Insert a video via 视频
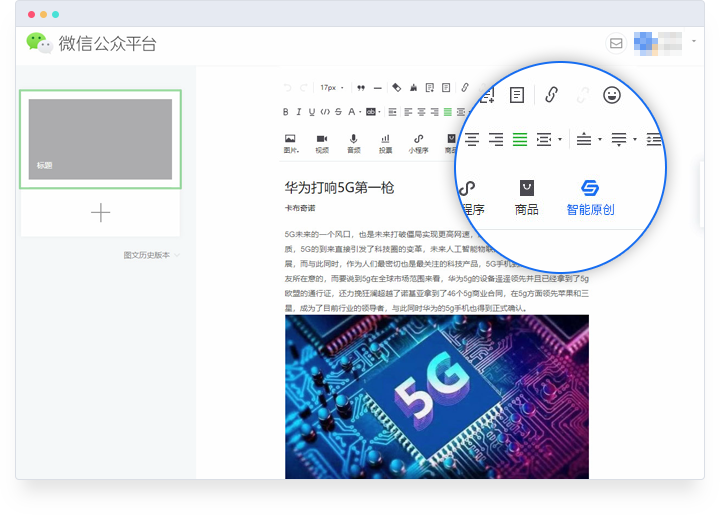This screenshot has height=515, width=720. click(322, 143)
